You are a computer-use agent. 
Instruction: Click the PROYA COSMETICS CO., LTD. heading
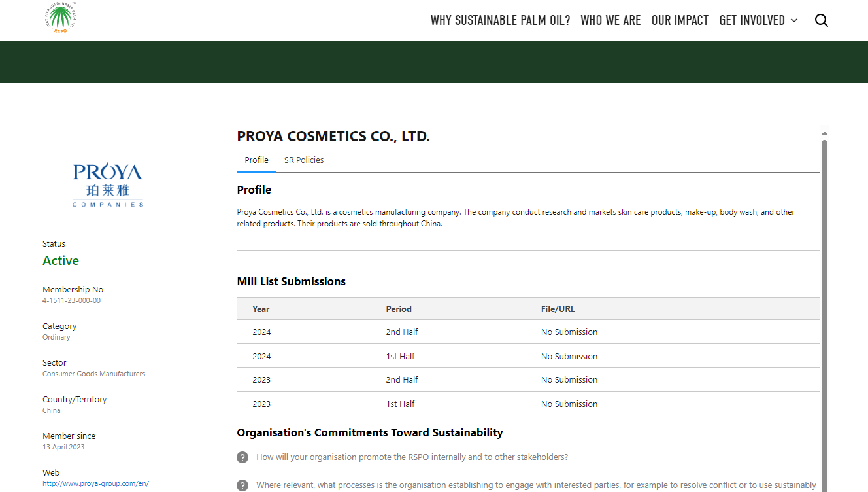(x=333, y=137)
